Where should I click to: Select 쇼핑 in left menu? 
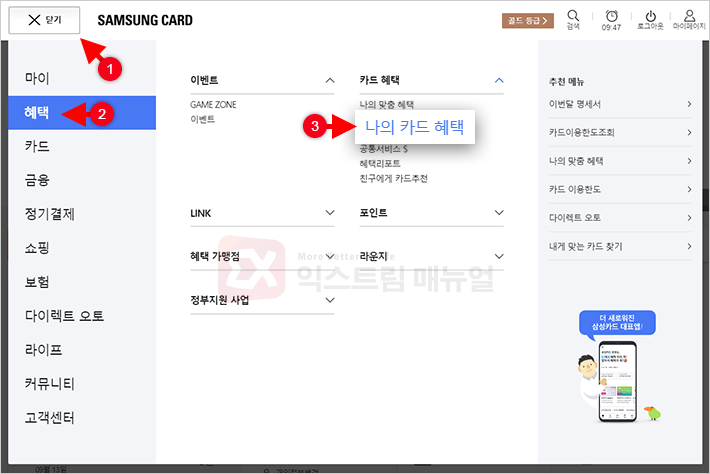pyautogui.click(x=37, y=248)
